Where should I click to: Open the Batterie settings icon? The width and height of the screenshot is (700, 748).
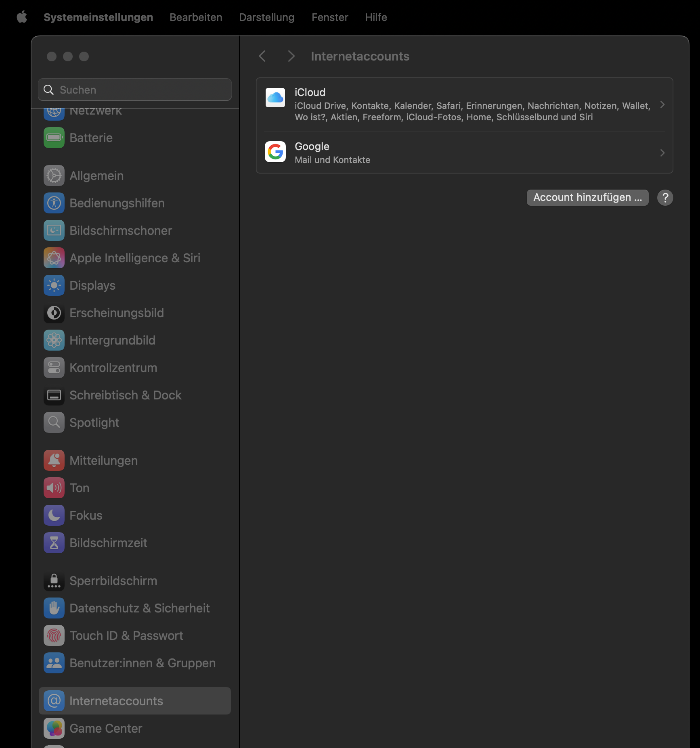click(x=54, y=138)
